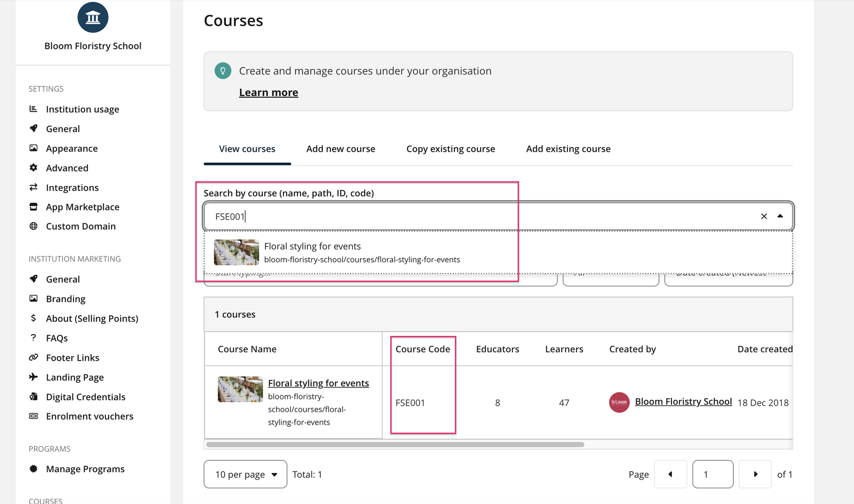Go to the next page arrow
Image resolution: width=854 pixels, height=504 pixels.
[755, 474]
